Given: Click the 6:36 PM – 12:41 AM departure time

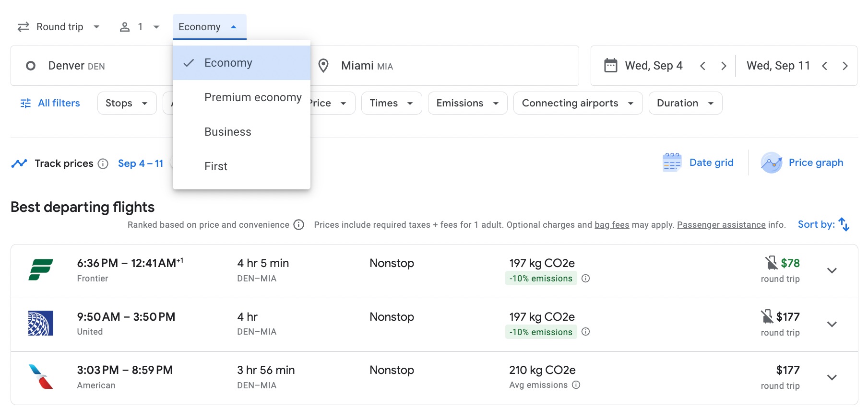Looking at the screenshot, I should pyautogui.click(x=130, y=263).
